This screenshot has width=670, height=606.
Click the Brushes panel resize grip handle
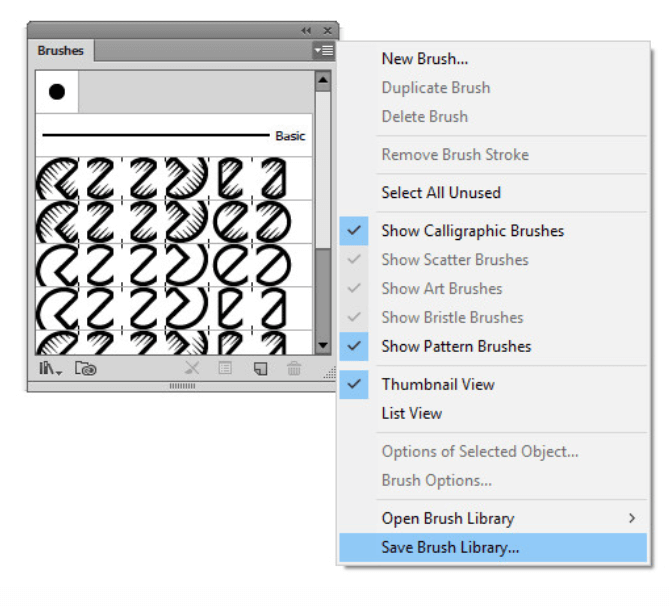[x=329, y=373]
